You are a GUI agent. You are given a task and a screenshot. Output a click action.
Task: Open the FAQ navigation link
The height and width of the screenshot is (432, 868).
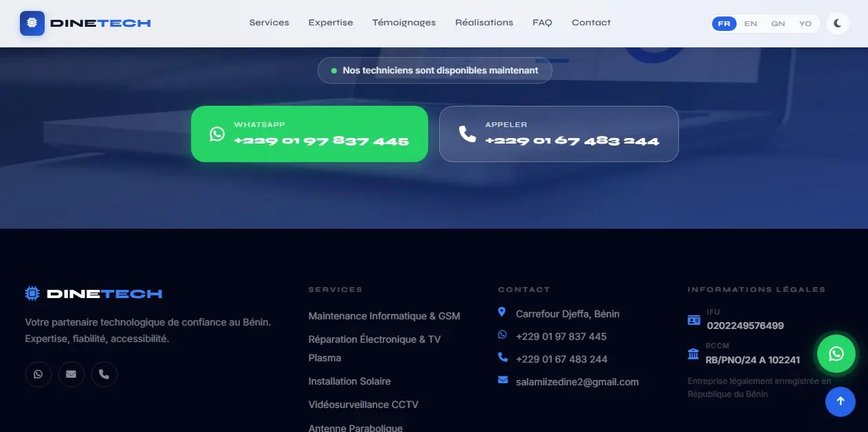pos(542,23)
